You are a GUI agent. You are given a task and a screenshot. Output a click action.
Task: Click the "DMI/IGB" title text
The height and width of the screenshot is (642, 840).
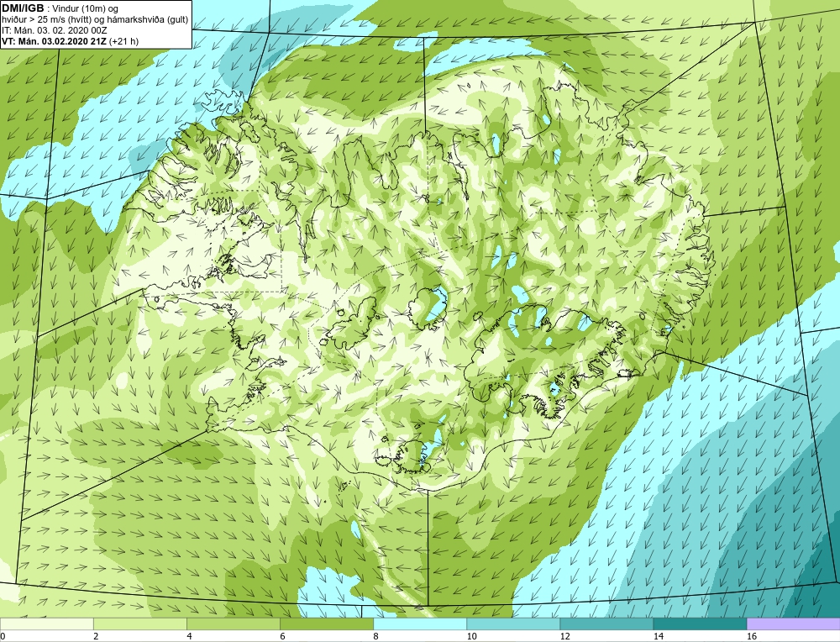click(23, 8)
